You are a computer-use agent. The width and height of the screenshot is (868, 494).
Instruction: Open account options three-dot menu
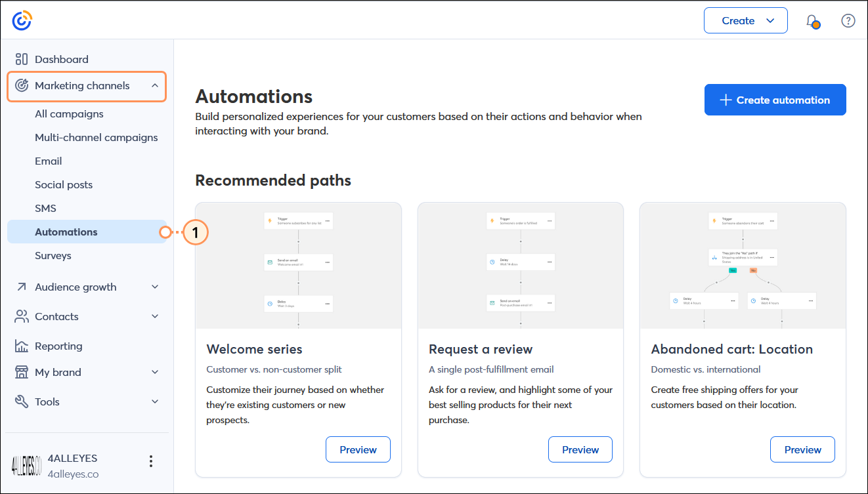[x=151, y=461]
